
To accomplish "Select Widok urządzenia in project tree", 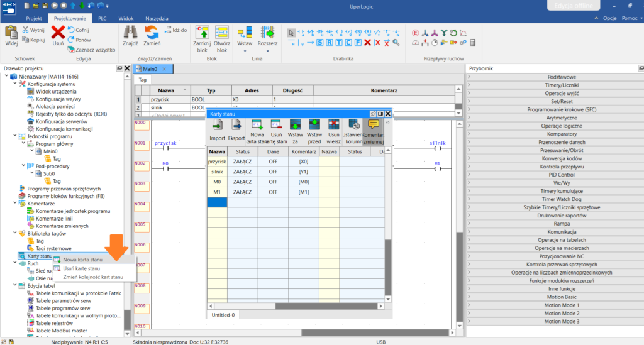I will click(56, 92).
